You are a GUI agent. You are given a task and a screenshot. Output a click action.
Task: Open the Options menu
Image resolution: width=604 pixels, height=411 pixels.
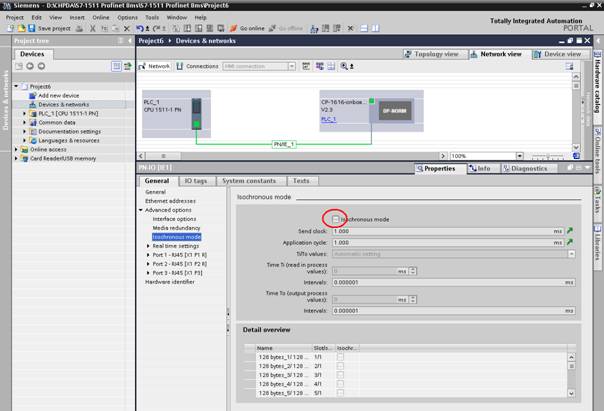coord(127,17)
